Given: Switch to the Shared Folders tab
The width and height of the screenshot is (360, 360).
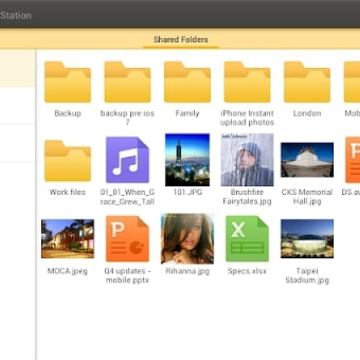Looking at the screenshot, I should (x=181, y=40).
